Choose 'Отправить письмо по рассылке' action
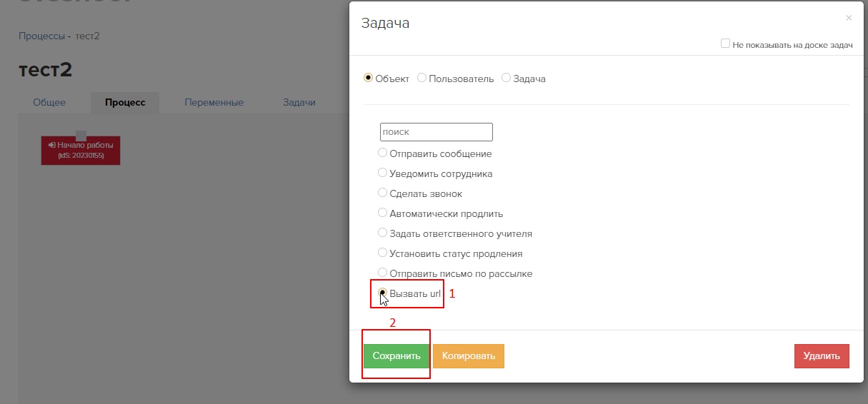 point(383,273)
